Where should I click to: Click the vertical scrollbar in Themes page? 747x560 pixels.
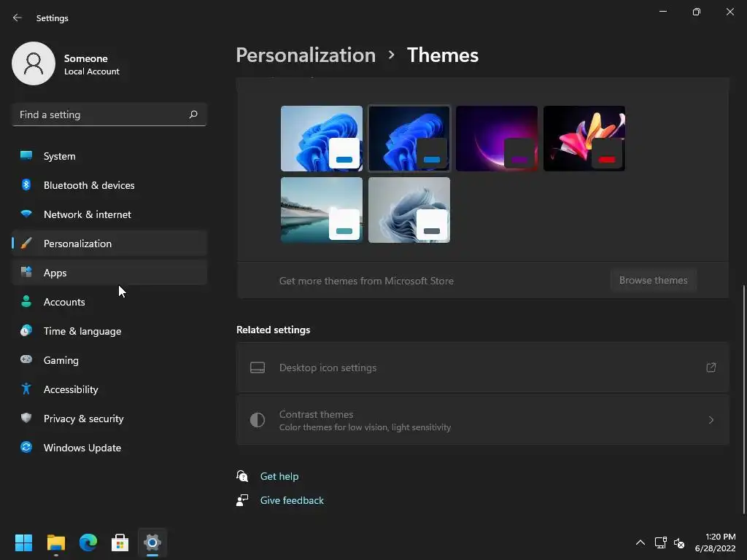pyautogui.click(x=744, y=399)
